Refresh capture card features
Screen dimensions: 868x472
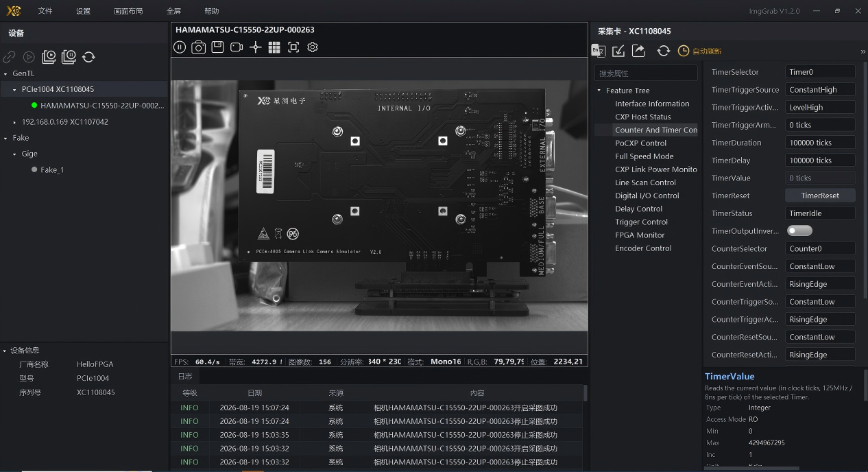tap(664, 51)
